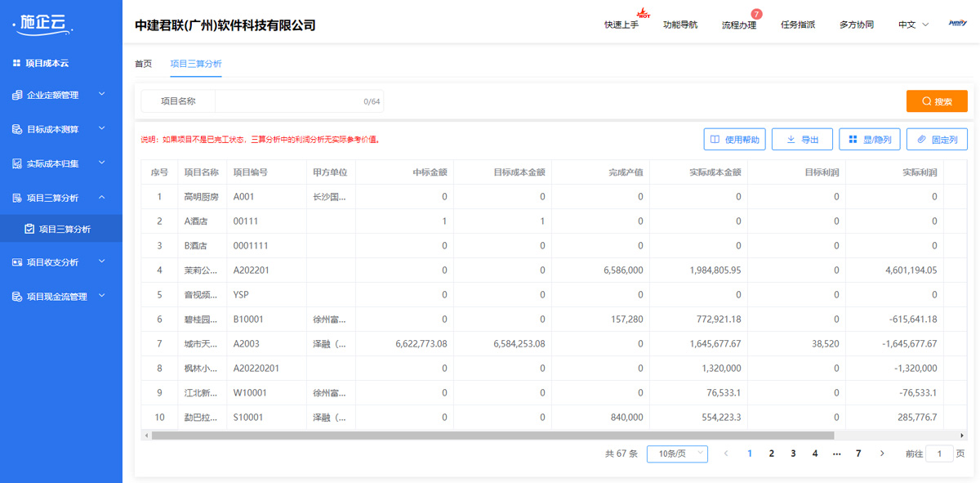Expand the 项目收支分析 menu chevron
The image size is (980, 483).
102,262
